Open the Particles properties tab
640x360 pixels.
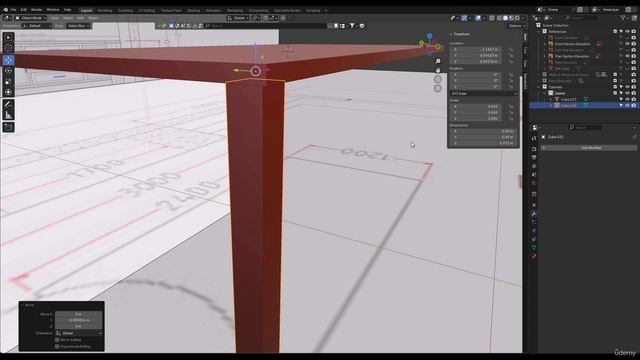(x=534, y=222)
